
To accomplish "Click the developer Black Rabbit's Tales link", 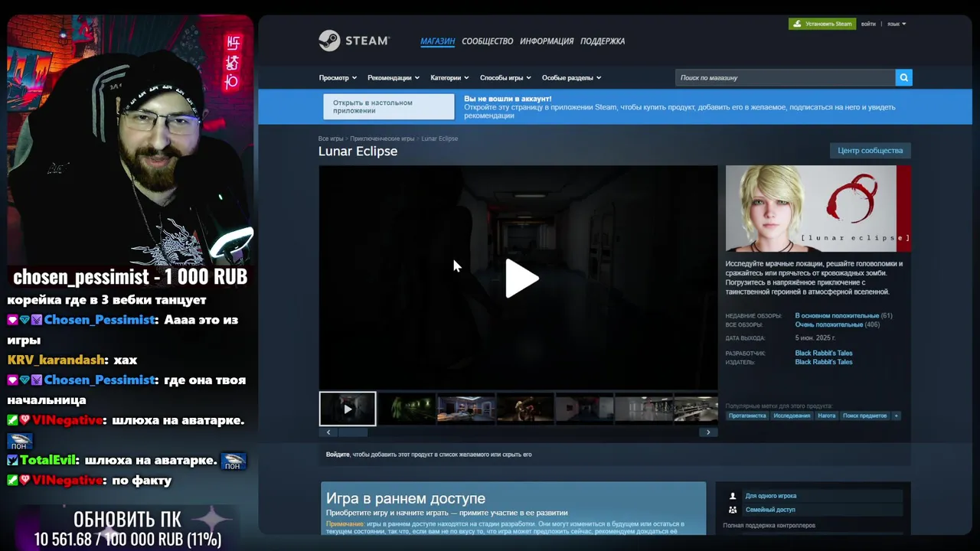I will click(x=823, y=353).
